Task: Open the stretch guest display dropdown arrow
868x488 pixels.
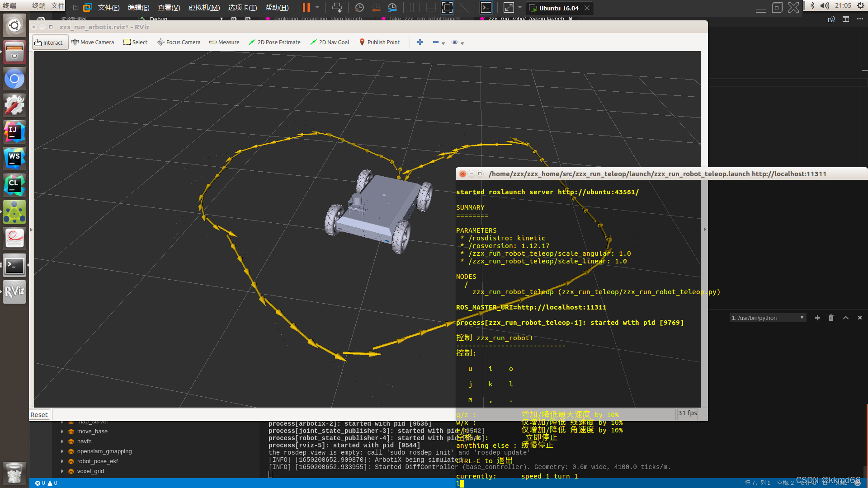Action: tap(520, 7)
